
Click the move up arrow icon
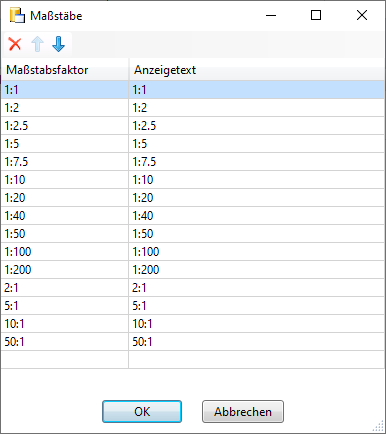(37, 44)
